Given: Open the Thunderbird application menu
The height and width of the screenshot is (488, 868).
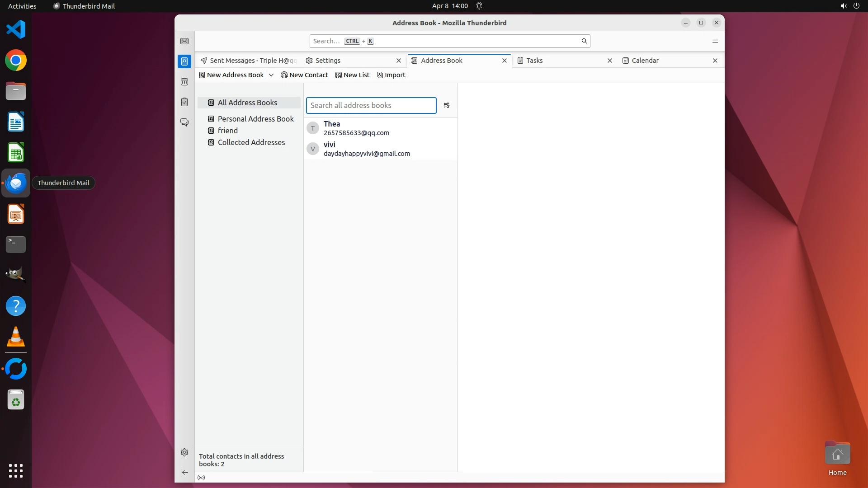Looking at the screenshot, I should pos(715,41).
